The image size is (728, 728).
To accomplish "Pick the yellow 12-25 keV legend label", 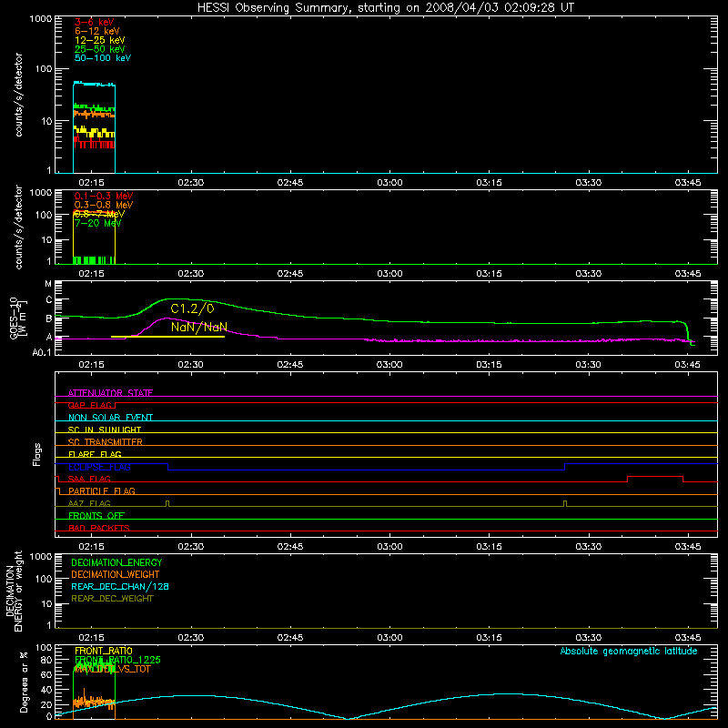I will tap(99, 40).
